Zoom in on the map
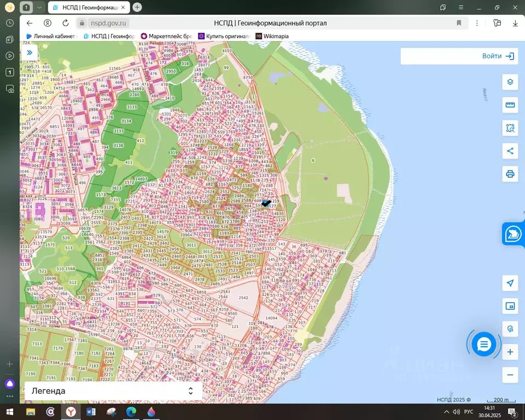The width and height of the screenshot is (525, 420). (x=510, y=352)
